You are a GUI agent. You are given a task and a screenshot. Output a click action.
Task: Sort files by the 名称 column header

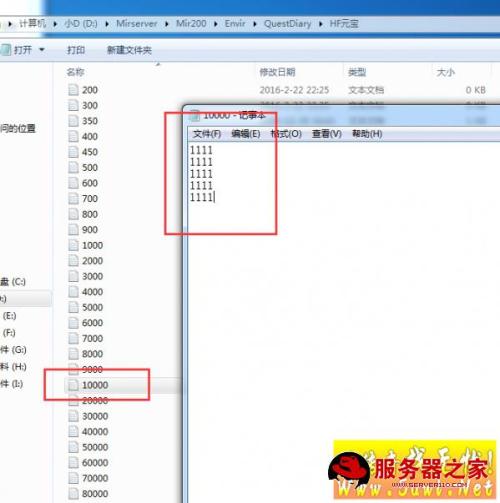(x=75, y=72)
